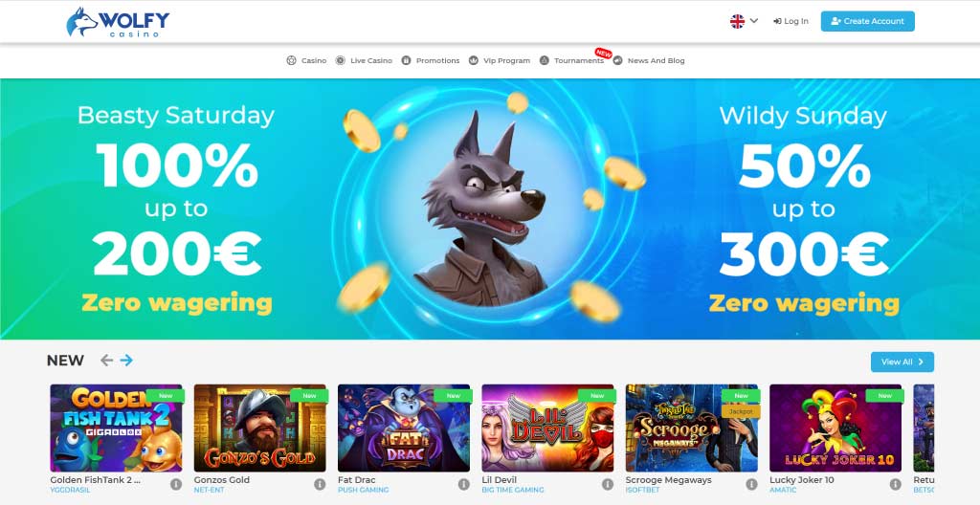Open the Promotions menu
980x505 pixels.
pos(431,60)
